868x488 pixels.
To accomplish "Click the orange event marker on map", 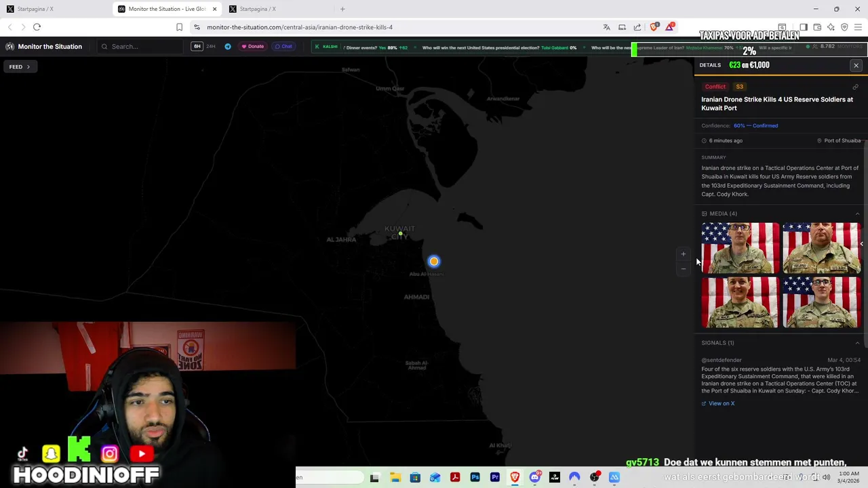I will (x=434, y=261).
